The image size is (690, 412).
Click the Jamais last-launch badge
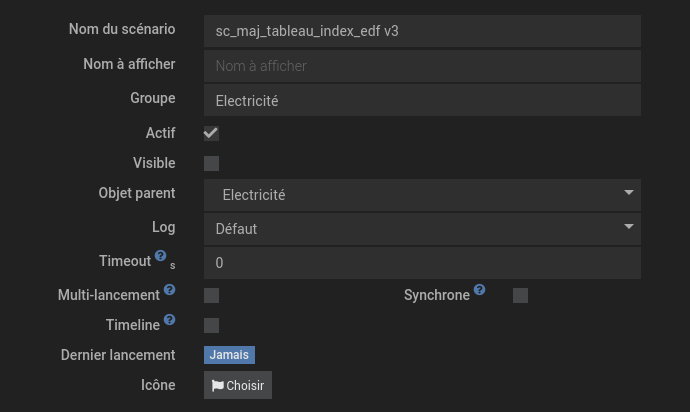pyautogui.click(x=229, y=355)
